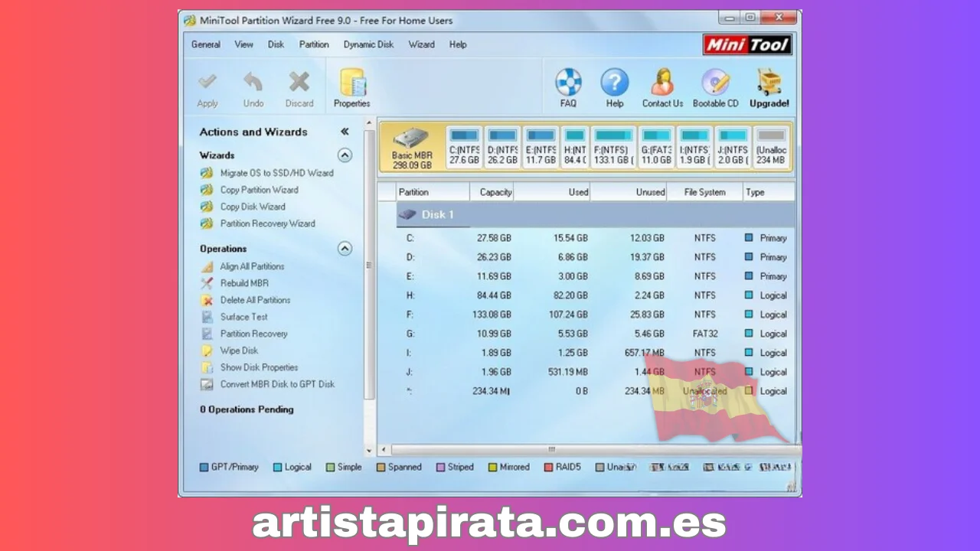The height and width of the screenshot is (551, 980).
Task: Click Partition Recovery under Operations
Action: pos(253,334)
